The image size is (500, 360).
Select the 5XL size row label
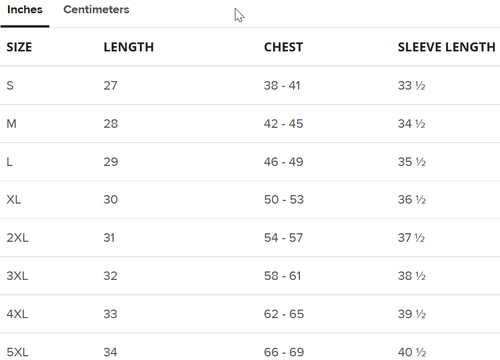17,352
